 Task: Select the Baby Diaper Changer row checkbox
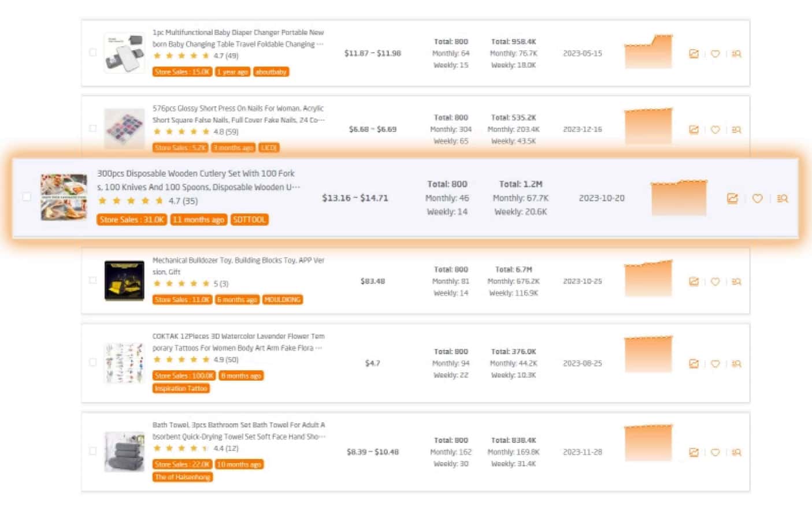point(92,53)
